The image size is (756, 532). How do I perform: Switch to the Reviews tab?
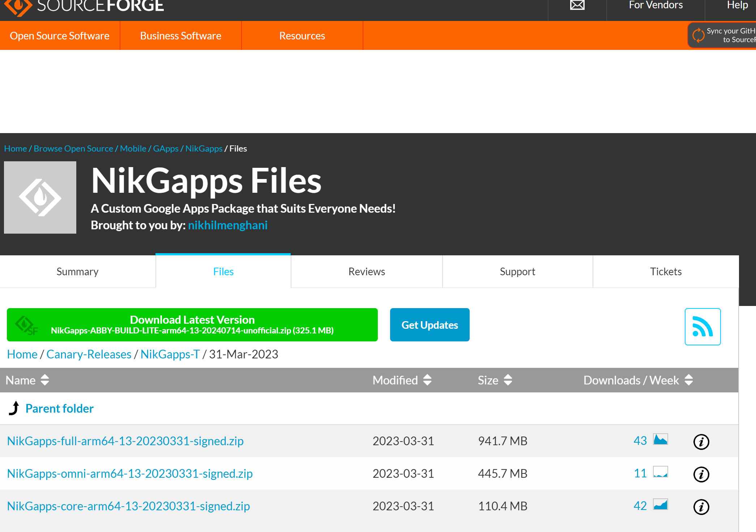[367, 272]
